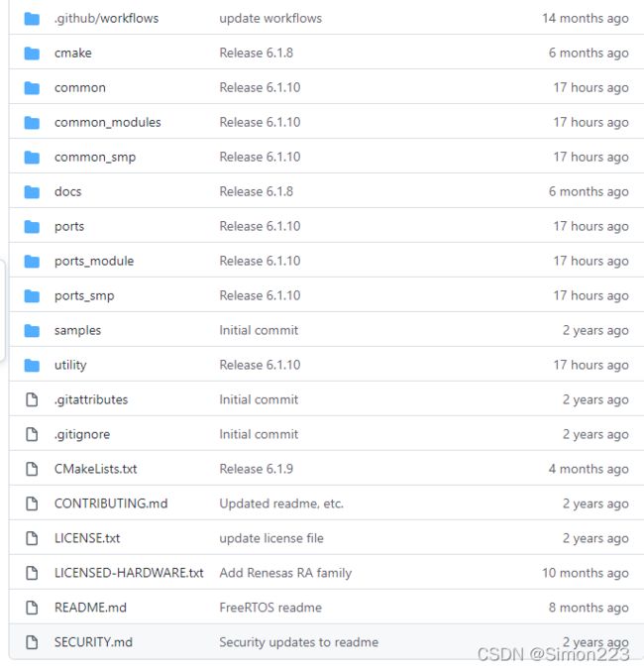Viewport: 644px width, 670px height.
Task: Click folder icon for common_modules
Action: [32, 123]
